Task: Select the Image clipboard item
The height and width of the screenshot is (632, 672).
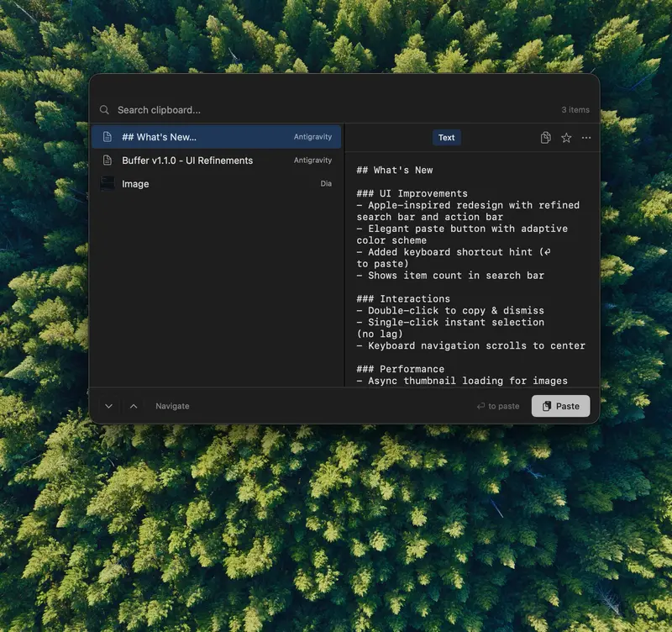Action: coord(216,183)
